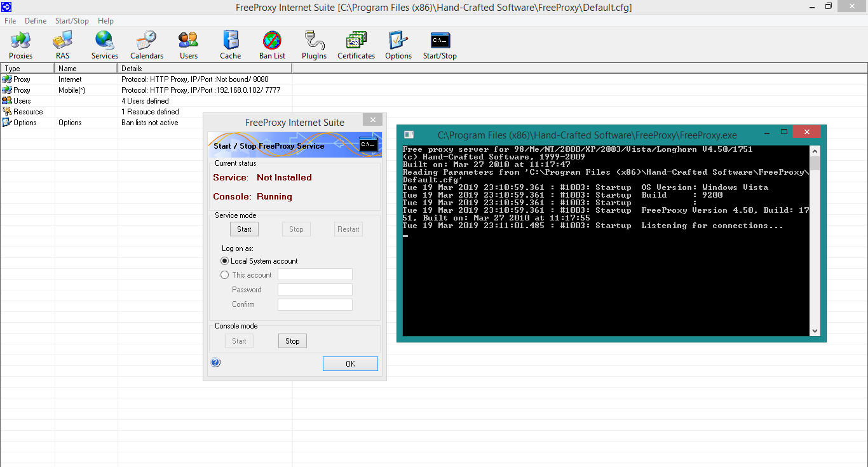Click the Restart service button

coord(348,229)
